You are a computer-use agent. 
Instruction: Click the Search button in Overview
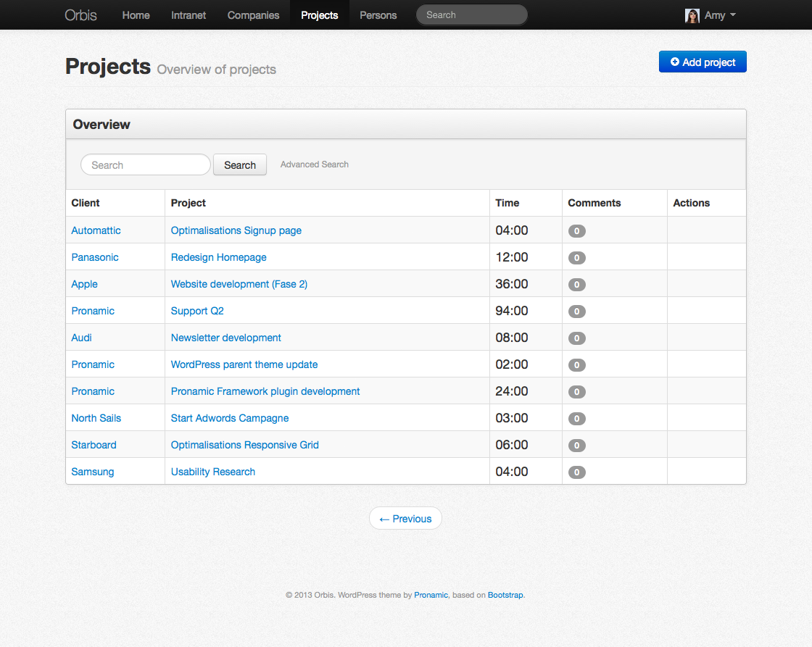[240, 164]
